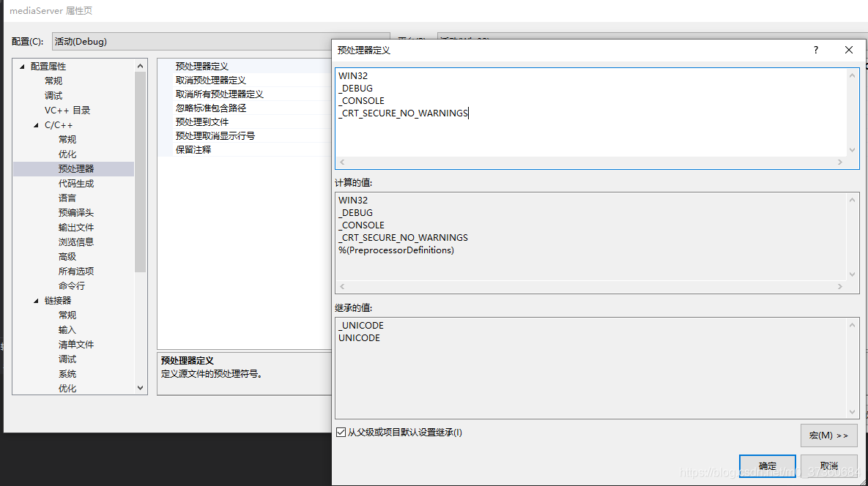868x486 pixels.
Task: Select 优化 under C/C++
Action: pyautogui.click(x=67, y=154)
